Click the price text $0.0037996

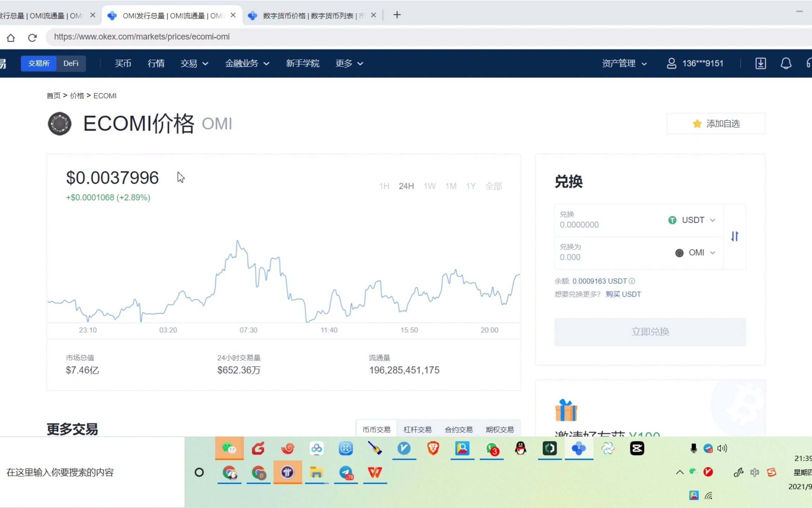112,178
